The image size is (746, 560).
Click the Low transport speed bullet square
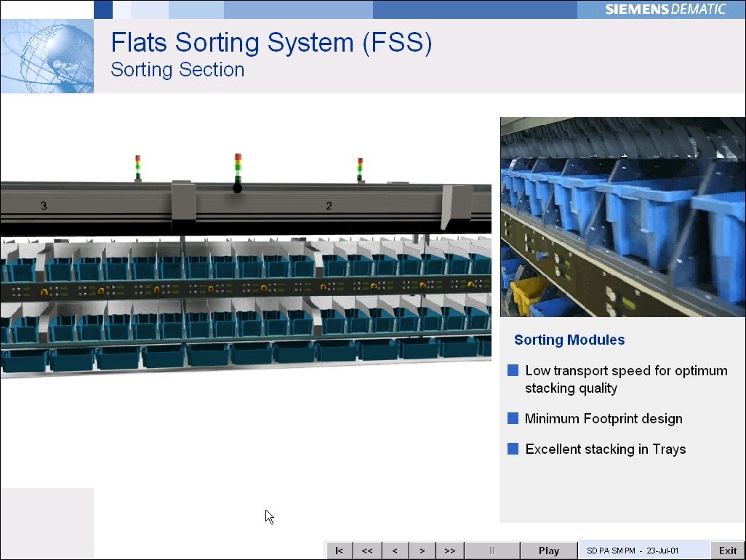[513, 371]
